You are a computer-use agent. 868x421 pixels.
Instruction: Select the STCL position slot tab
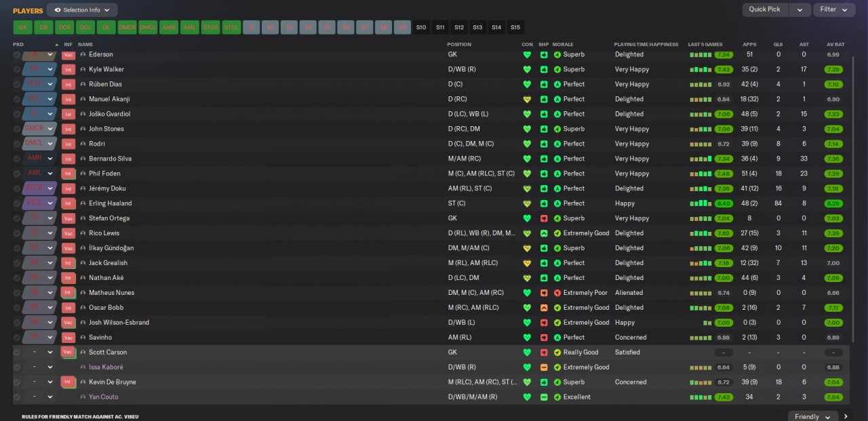point(231,27)
